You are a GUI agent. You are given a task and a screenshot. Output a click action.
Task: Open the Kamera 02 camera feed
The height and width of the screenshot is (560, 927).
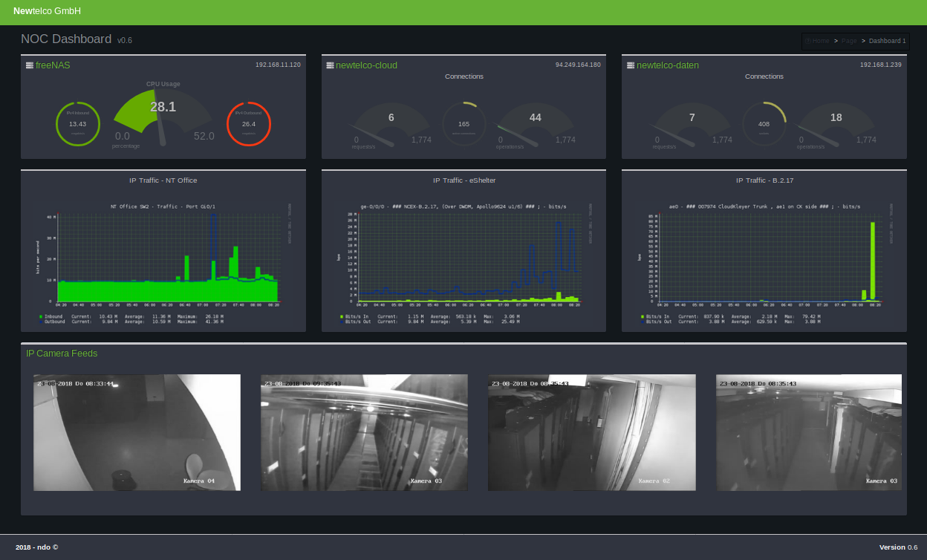click(591, 432)
